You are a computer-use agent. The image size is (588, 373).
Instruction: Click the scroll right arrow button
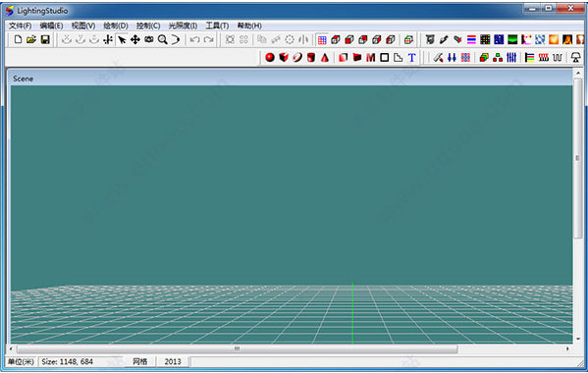pos(567,349)
